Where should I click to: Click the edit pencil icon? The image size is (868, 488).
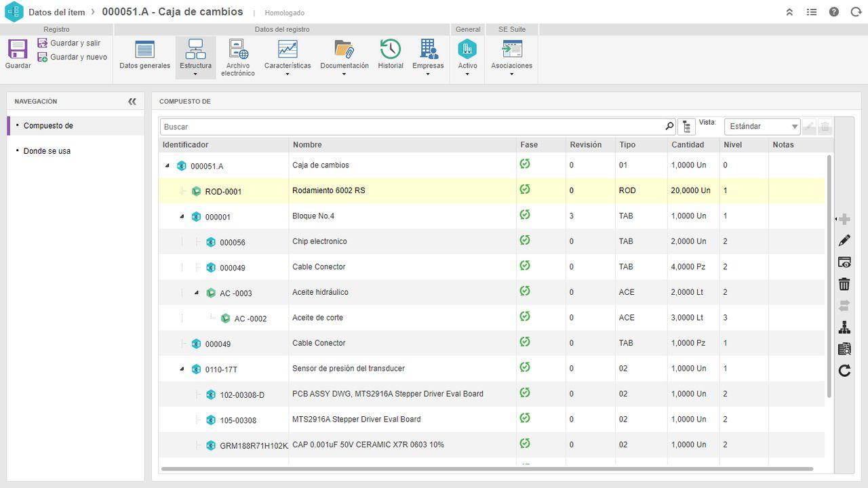tap(844, 241)
